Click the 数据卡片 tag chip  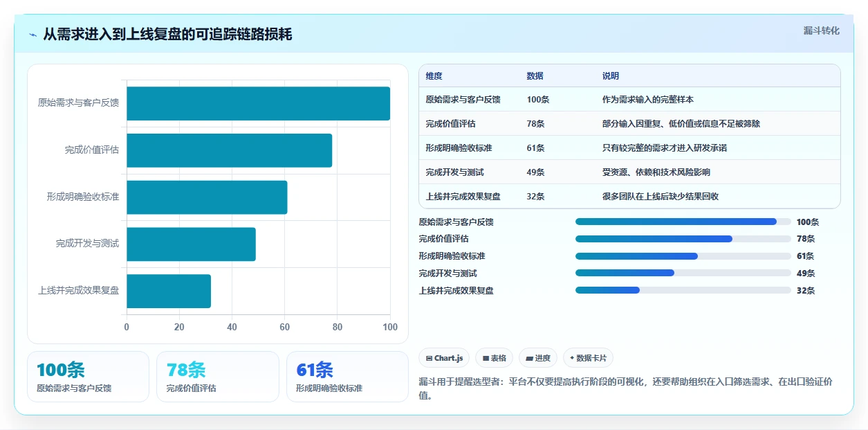click(588, 358)
